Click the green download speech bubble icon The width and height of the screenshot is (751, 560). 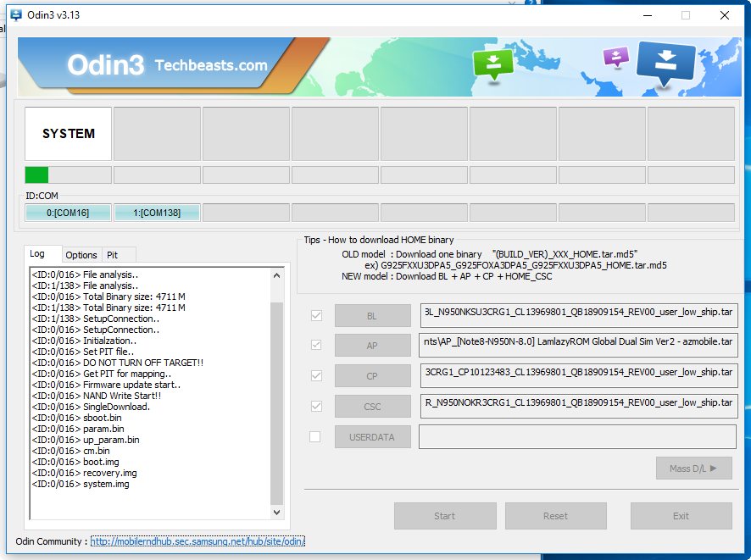[492, 64]
